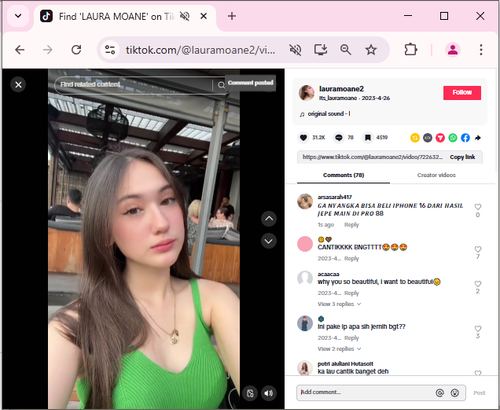Click Copy link button
This screenshot has height=410, width=500.
pyautogui.click(x=462, y=157)
